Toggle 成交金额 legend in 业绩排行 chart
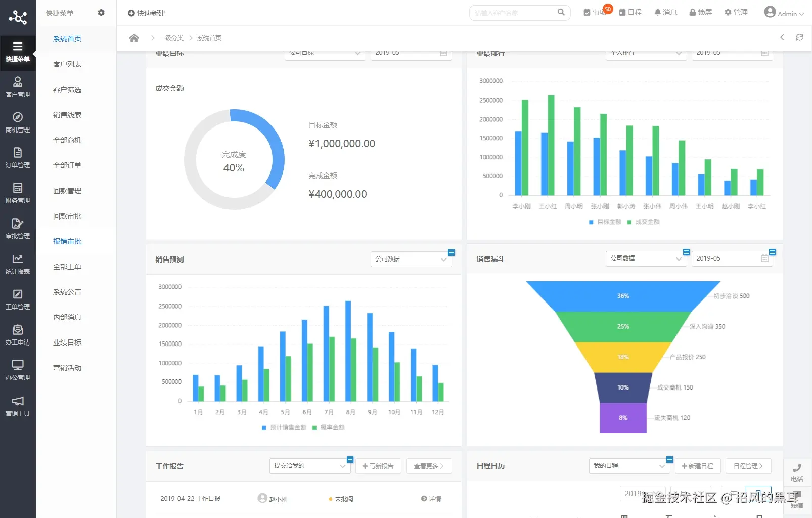 pyautogui.click(x=644, y=222)
